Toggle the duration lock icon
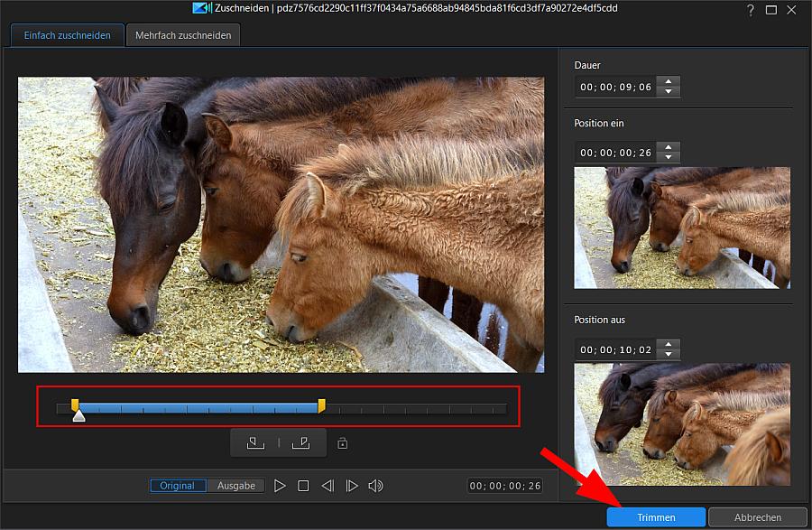Viewport: 812px width, 530px height. [342, 443]
